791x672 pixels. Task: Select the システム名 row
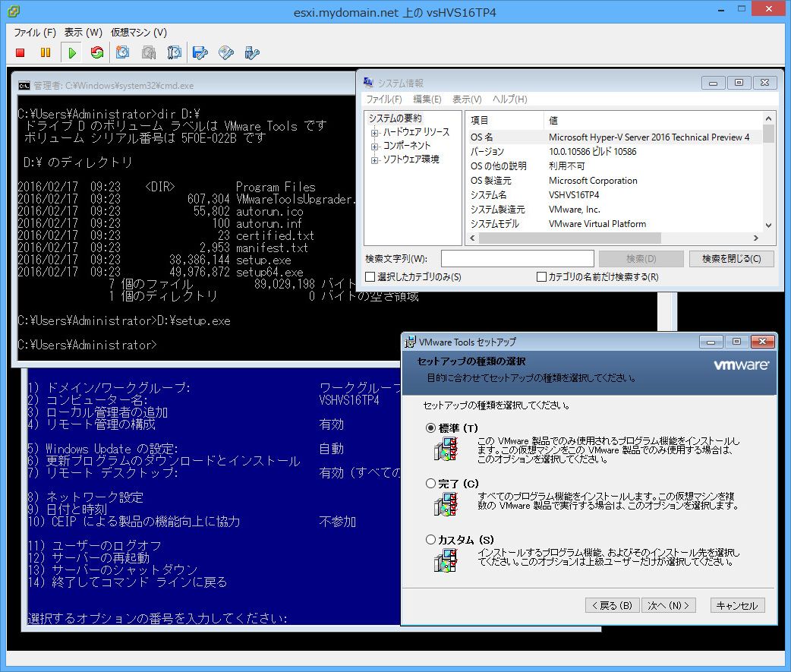[614, 194]
